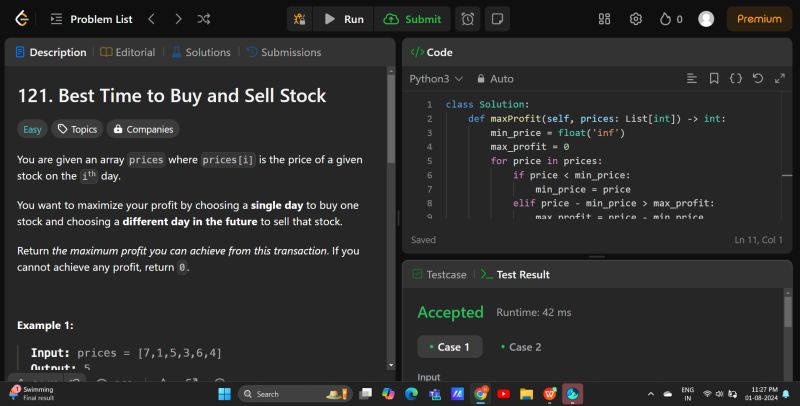Click the streak flame counter
800x406 pixels.
[x=671, y=19]
